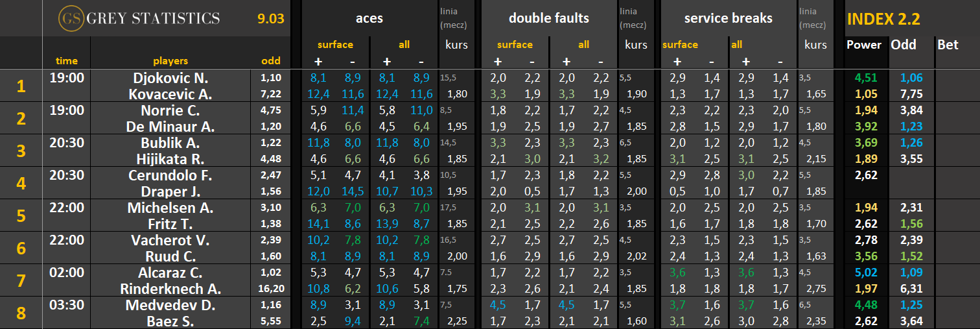Viewport: 980px width, 329px height.
Task: Select the yellow players column header
Action: coord(170,61)
